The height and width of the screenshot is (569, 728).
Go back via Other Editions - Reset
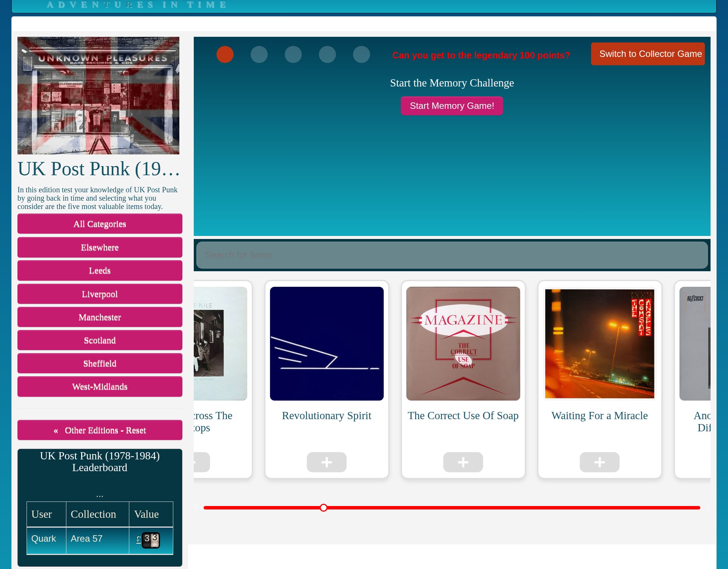(100, 430)
